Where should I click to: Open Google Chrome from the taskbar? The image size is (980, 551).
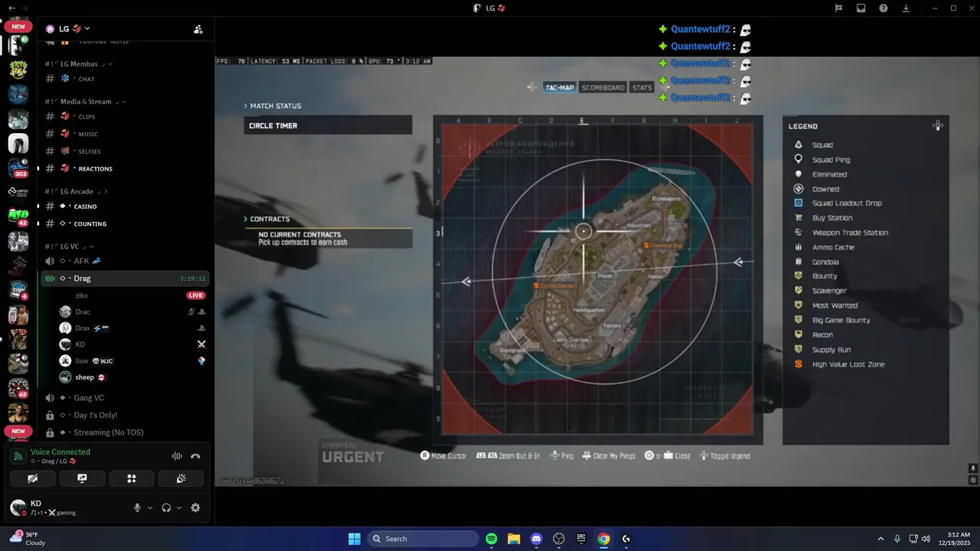tap(603, 539)
